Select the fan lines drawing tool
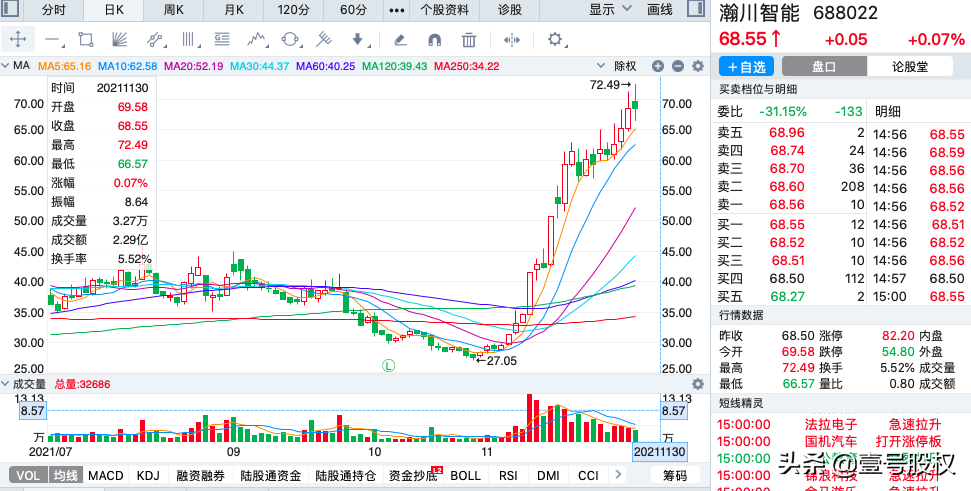 tap(119, 40)
